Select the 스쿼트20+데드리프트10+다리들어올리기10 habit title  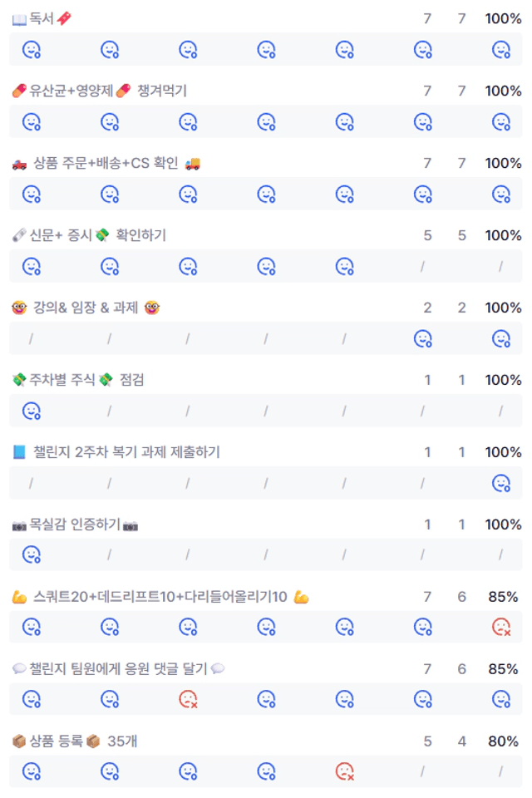161,597
